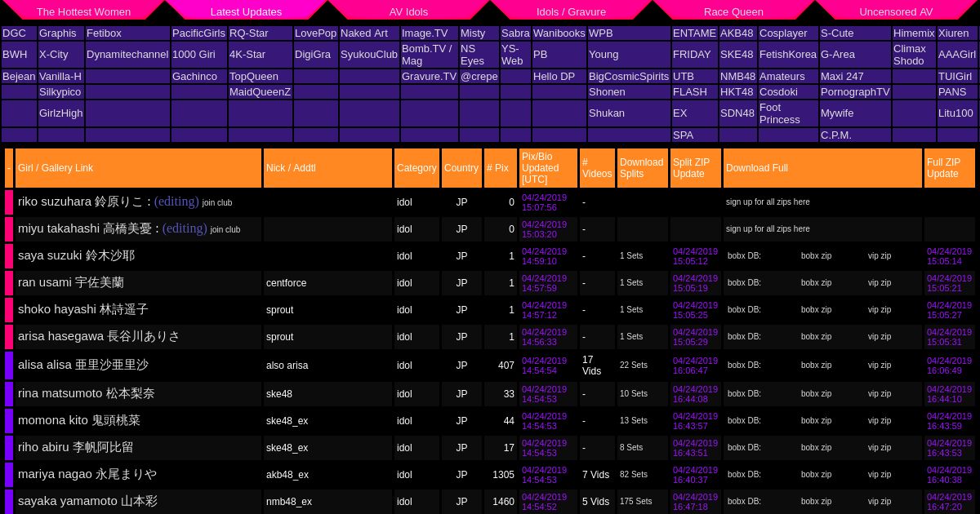This screenshot has width=980, height=514.
Task: Open ran usami gallery link
Action: coord(70,282)
